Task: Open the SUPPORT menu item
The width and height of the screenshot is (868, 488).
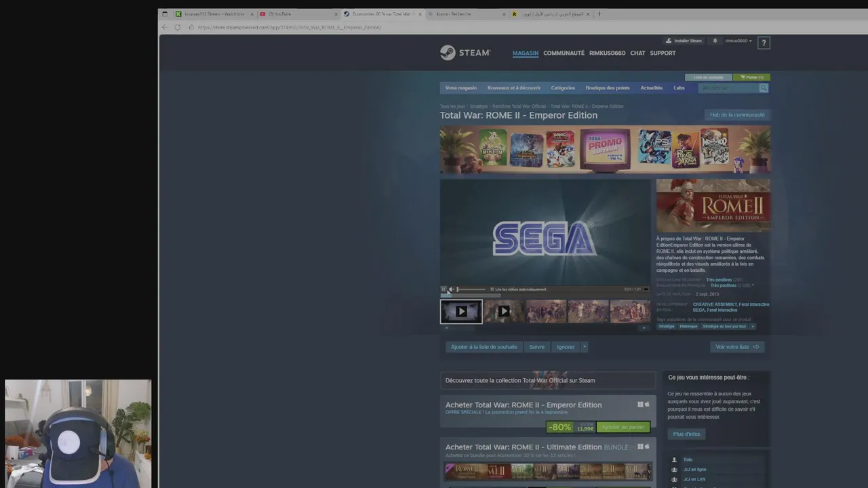Action: point(663,53)
